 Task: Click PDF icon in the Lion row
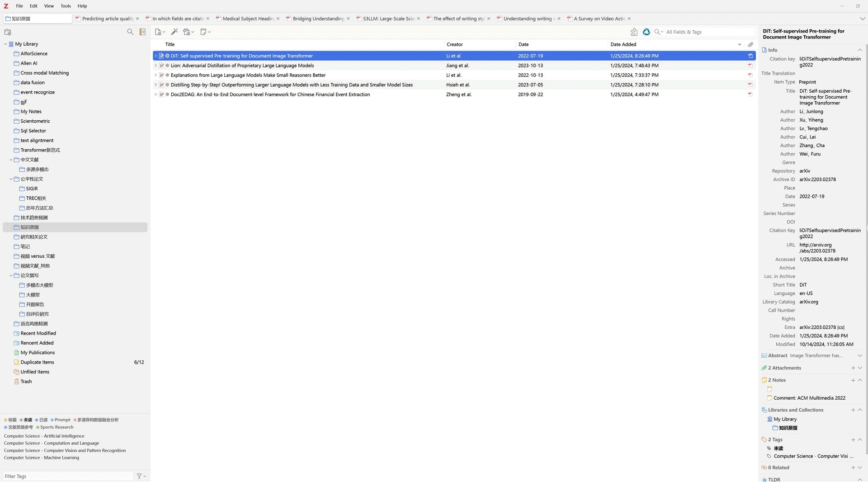(750, 66)
